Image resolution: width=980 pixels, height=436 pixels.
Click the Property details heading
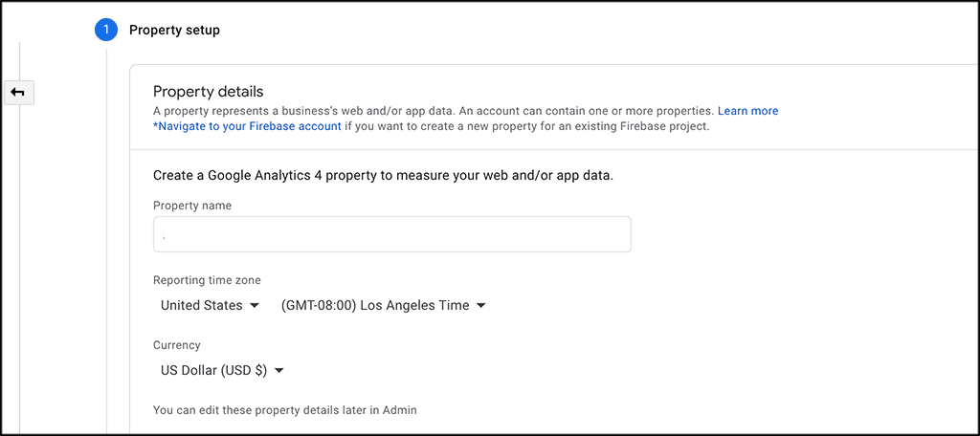[208, 92]
